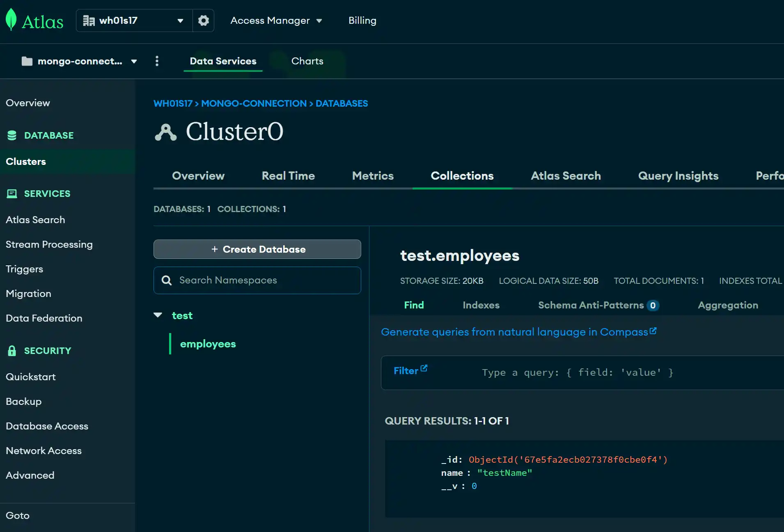Open Stream Processing in the sidebar

pyautogui.click(x=49, y=244)
